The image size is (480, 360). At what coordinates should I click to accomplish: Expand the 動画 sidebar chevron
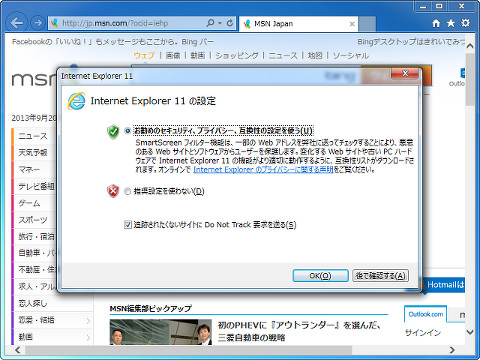point(88,337)
